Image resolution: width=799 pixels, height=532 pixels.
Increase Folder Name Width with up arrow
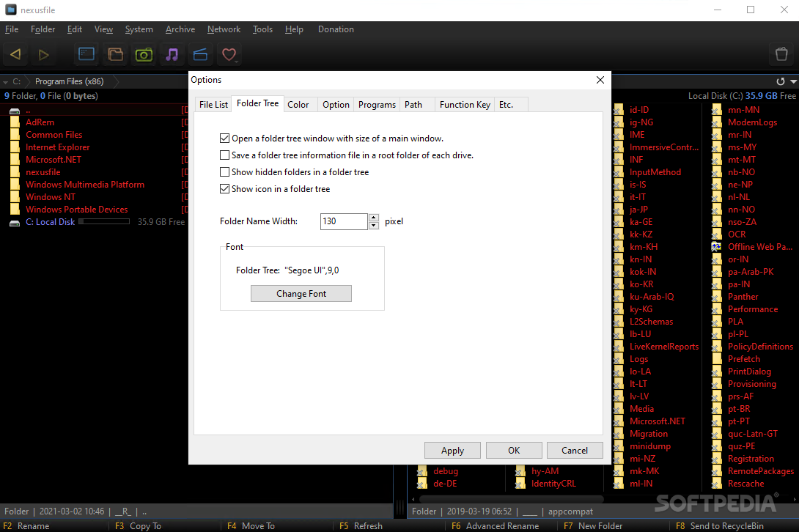point(374,218)
